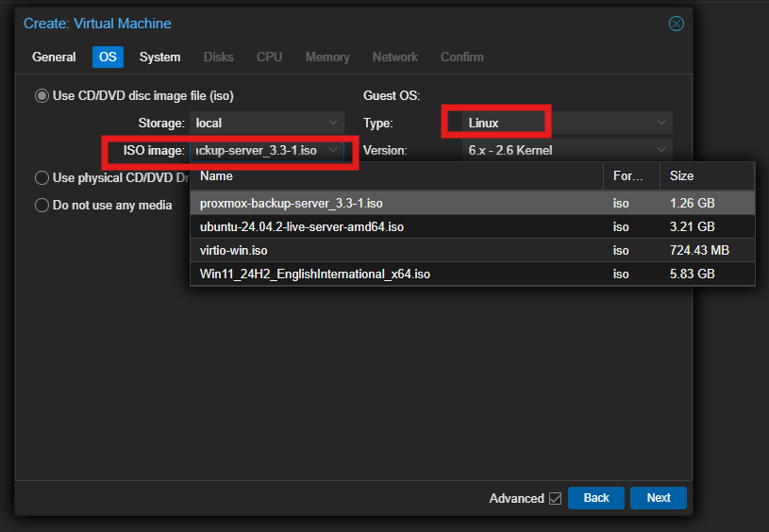Select the OS tab
The height and width of the screenshot is (532, 769).
coord(108,57)
